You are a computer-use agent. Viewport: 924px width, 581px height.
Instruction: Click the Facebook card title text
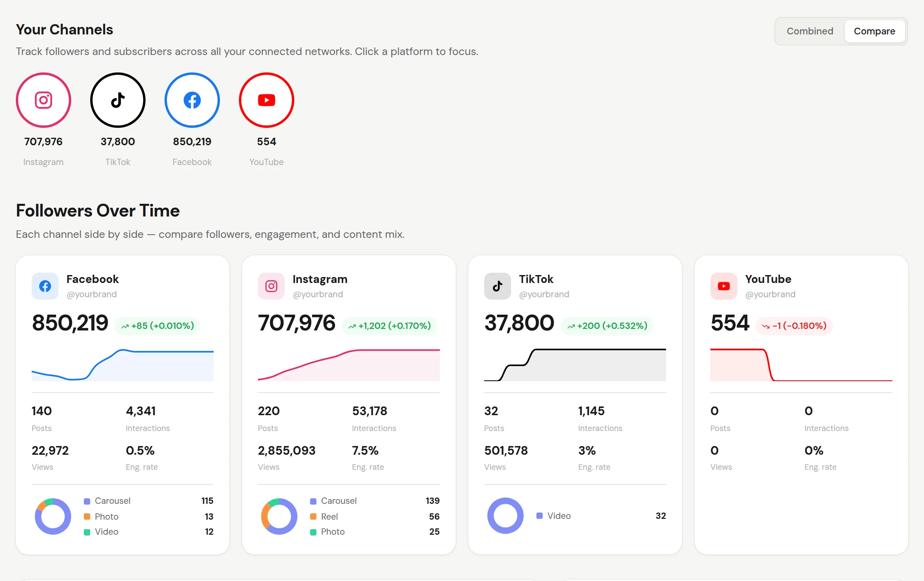(93, 279)
